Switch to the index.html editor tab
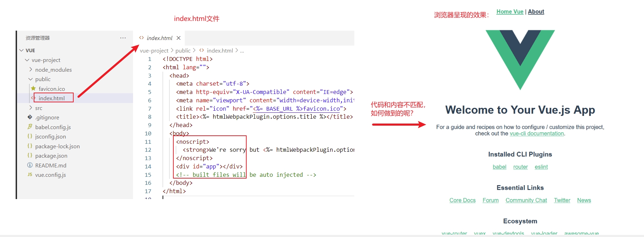Screen dimensions: 644x237 click(x=159, y=38)
